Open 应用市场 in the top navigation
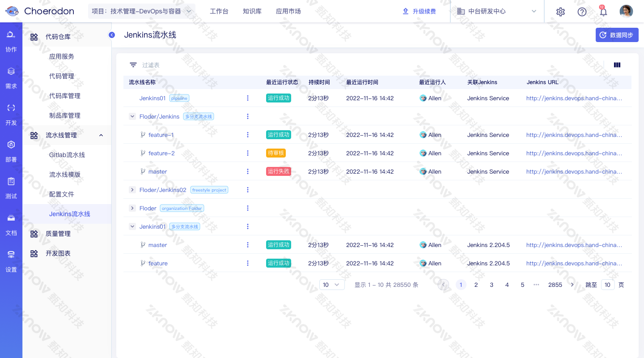This screenshot has height=358, width=644. click(x=288, y=11)
